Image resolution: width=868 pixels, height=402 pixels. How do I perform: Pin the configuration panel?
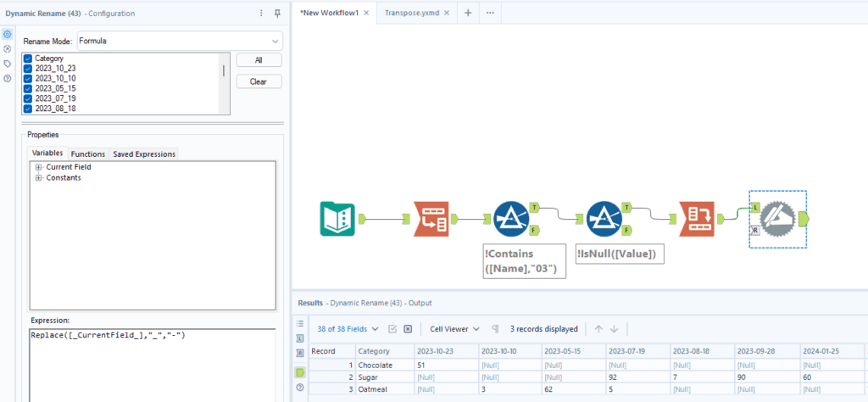(x=278, y=14)
